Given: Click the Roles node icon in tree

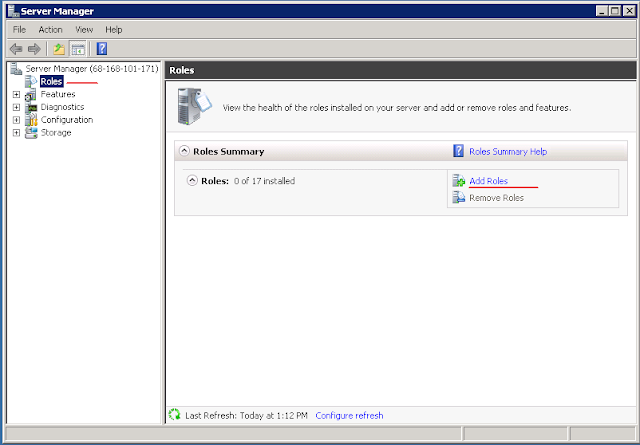Looking at the screenshot, I should point(31,81).
